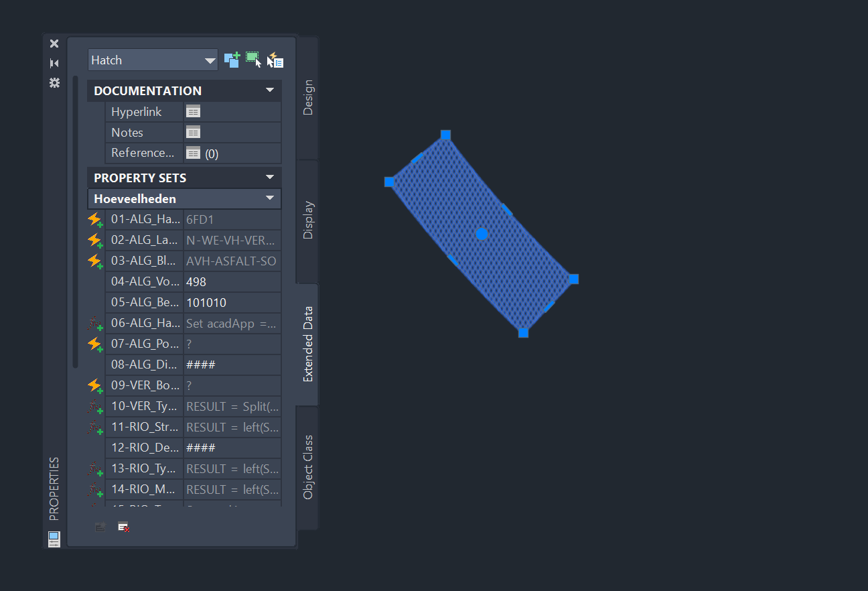Click the formula icon beside 13-RIO_Ty

tap(95, 469)
